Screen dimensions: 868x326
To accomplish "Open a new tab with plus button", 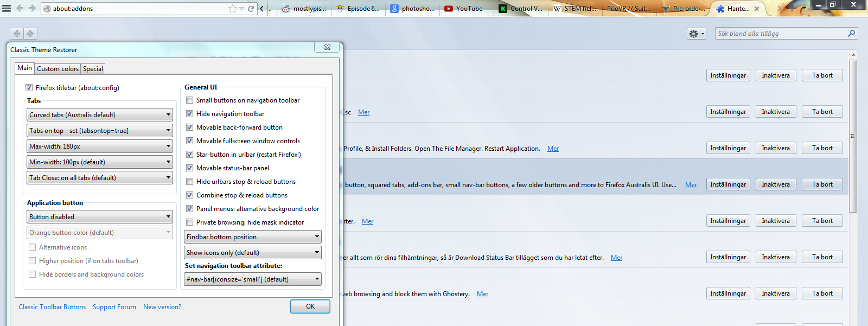I will tap(792, 8).
